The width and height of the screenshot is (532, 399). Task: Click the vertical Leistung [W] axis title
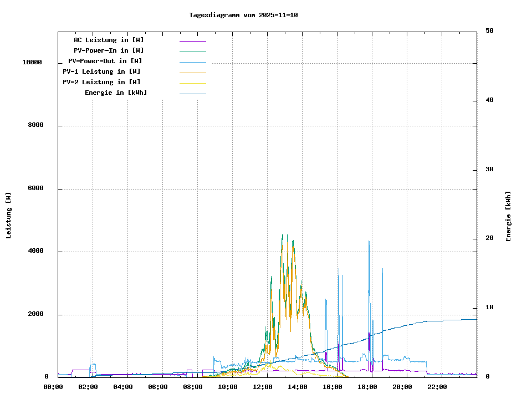(8, 216)
